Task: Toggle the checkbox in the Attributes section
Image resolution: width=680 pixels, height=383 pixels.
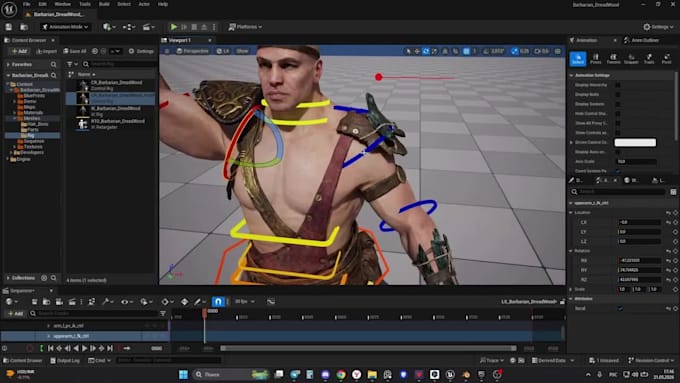Action: pos(620,308)
